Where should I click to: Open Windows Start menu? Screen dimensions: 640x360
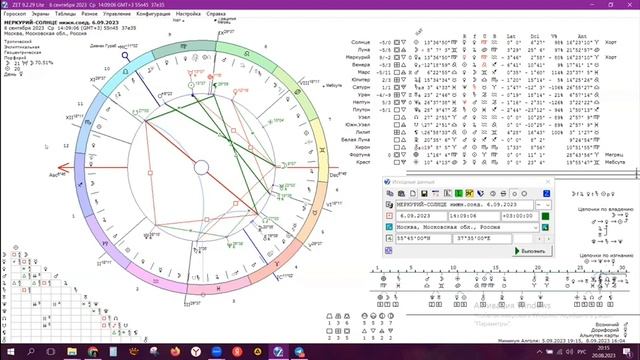coord(11,351)
